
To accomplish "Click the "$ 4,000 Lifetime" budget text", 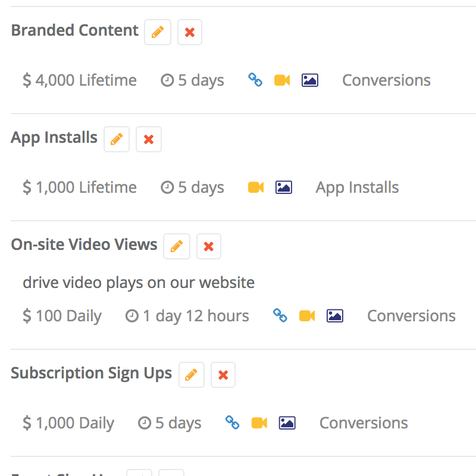I will point(80,80).
